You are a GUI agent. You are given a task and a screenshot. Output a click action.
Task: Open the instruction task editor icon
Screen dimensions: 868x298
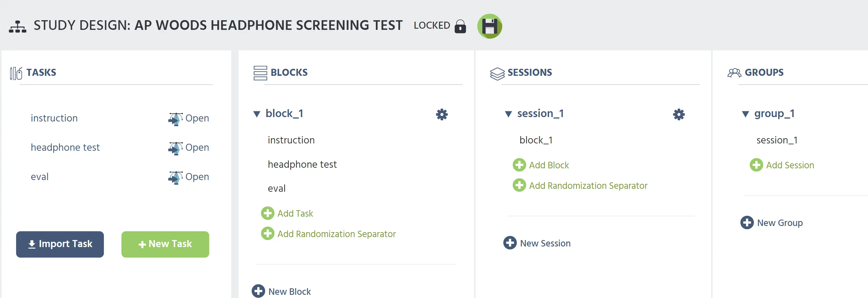click(x=175, y=119)
